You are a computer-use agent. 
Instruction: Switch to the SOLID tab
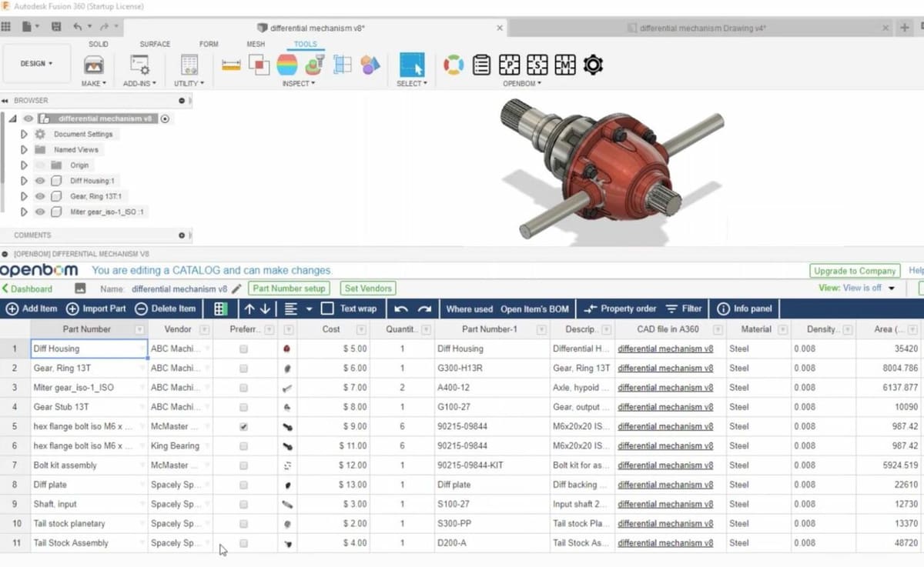99,45
